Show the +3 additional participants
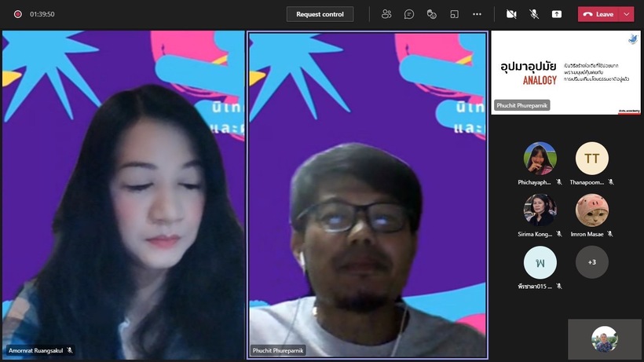Screen dimensions: 644x362 point(591,262)
